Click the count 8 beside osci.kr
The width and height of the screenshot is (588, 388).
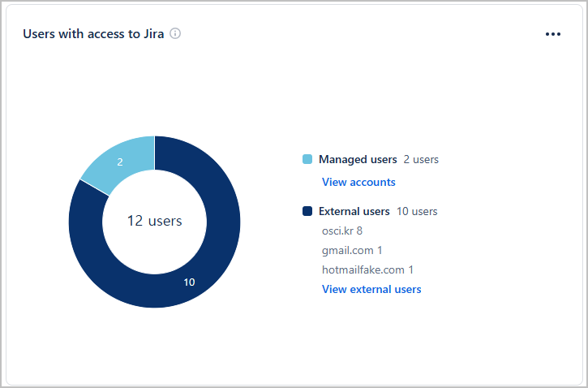(359, 231)
